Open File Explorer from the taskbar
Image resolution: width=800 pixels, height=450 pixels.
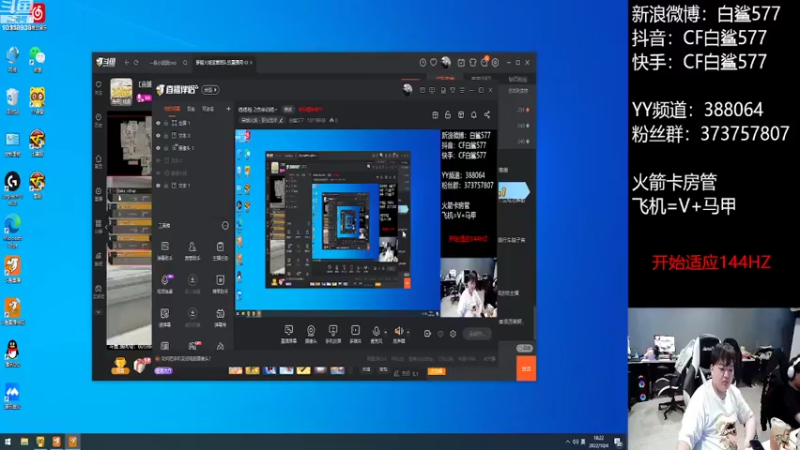24,441
